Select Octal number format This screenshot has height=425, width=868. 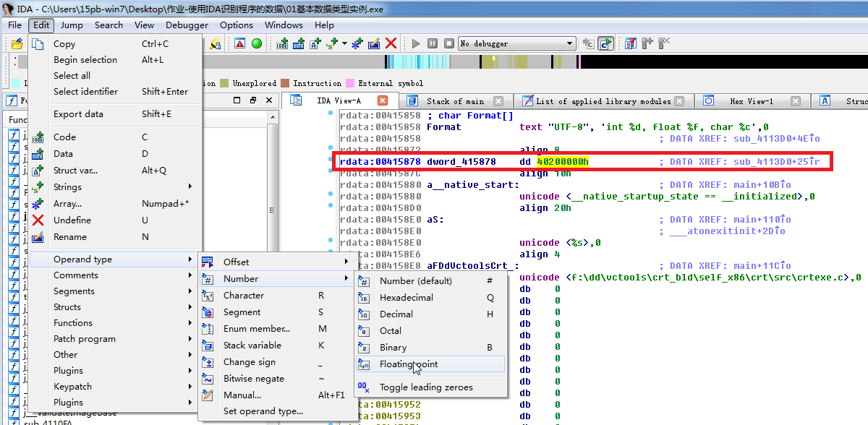point(430,331)
